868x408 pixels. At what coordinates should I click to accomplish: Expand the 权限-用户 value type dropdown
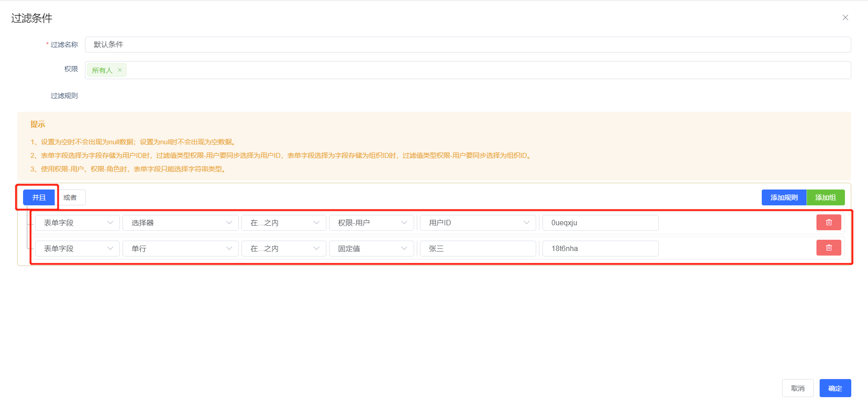(371, 223)
